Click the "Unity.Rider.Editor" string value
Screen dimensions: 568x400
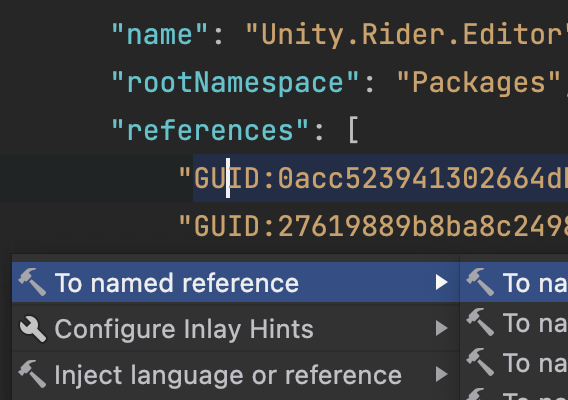point(406,35)
